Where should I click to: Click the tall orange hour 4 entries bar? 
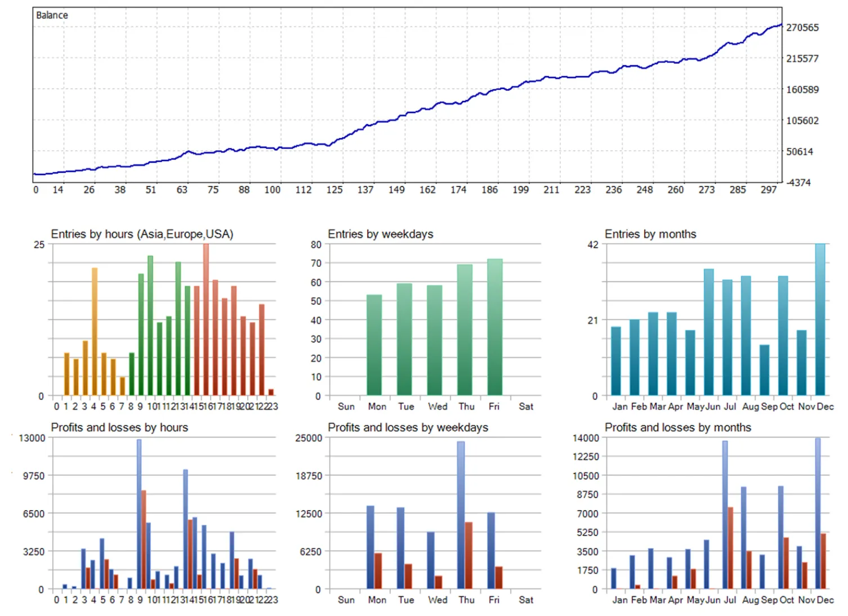[x=95, y=331]
